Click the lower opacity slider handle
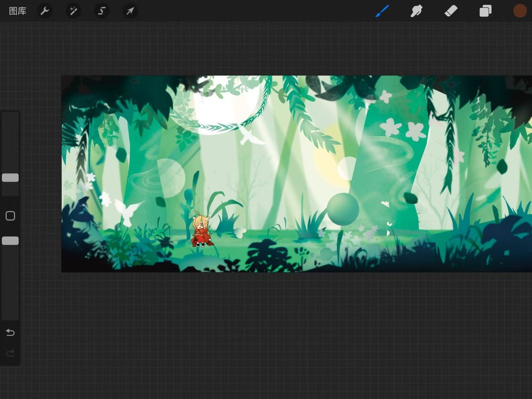 coord(10,241)
